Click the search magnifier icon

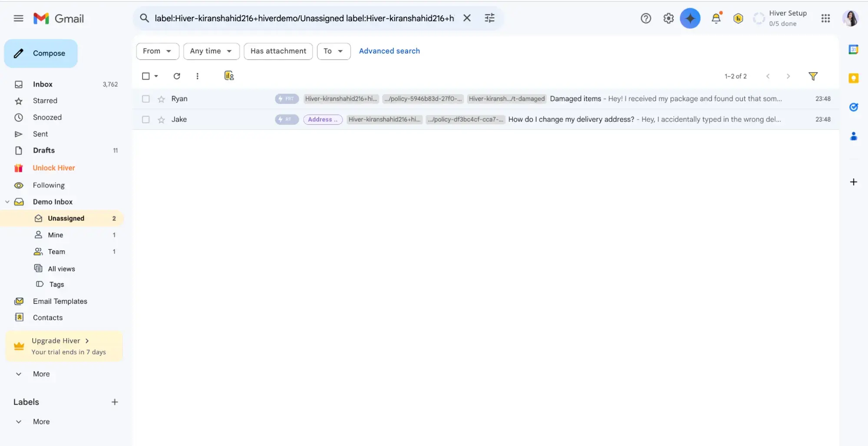click(144, 18)
